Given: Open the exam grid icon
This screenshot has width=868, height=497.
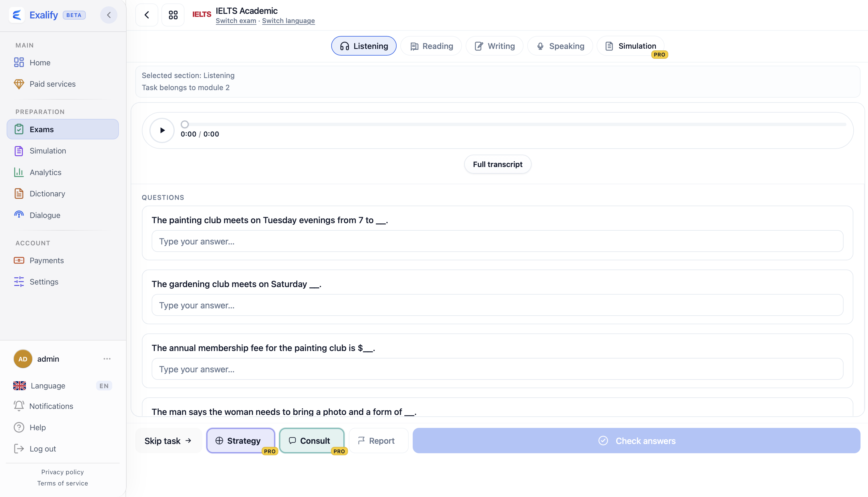Looking at the screenshot, I should 173,15.
